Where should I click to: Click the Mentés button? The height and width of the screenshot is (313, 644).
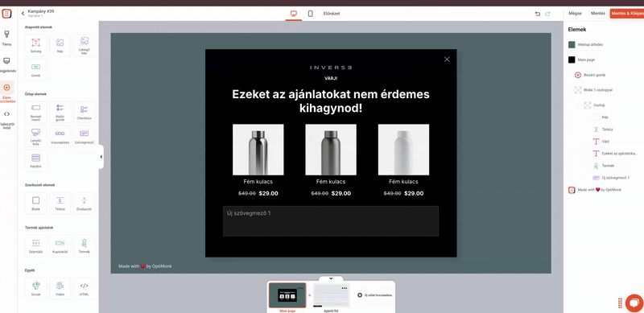coord(598,14)
